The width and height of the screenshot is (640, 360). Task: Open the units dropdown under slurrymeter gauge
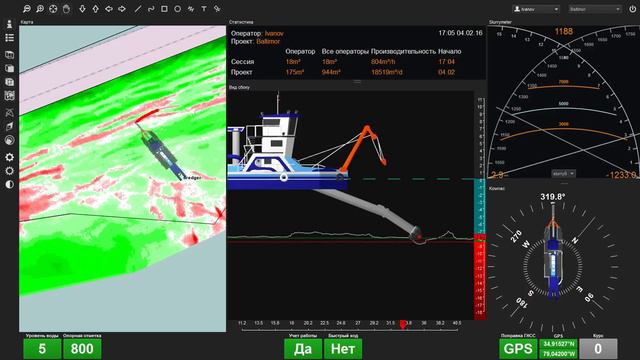click(563, 173)
